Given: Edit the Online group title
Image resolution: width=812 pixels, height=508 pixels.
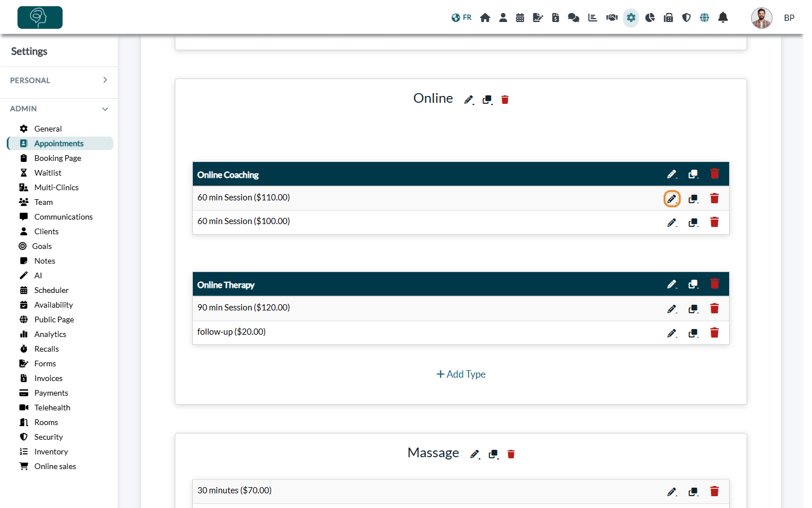Looking at the screenshot, I should [469, 100].
